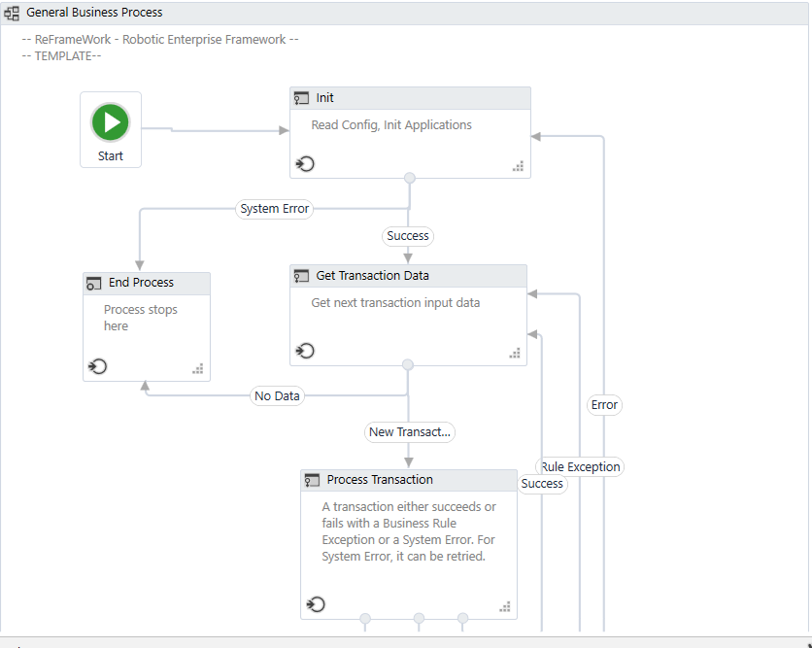
Task: Click the entry action icon in End Process
Action: click(x=96, y=367)
